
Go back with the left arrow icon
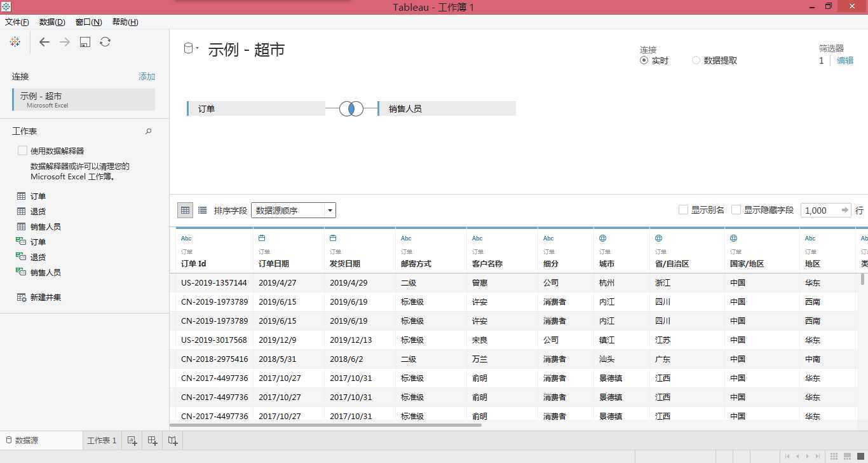[x=44, y=42]
